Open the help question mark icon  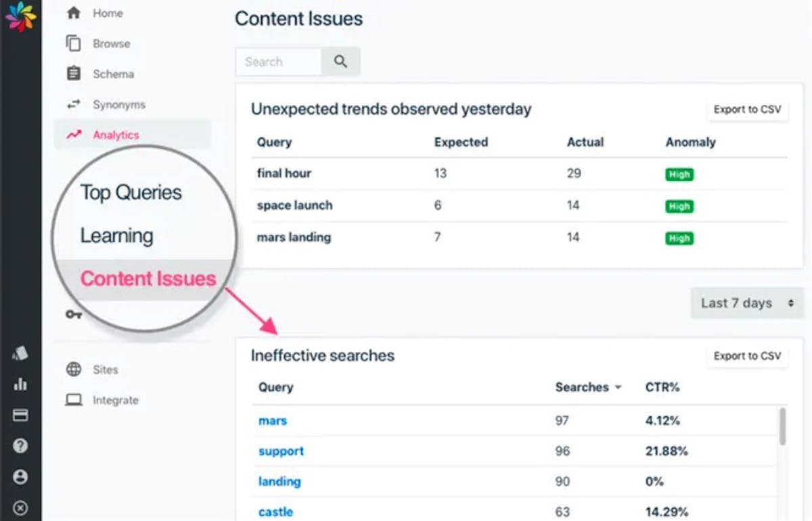pos(20,446)
